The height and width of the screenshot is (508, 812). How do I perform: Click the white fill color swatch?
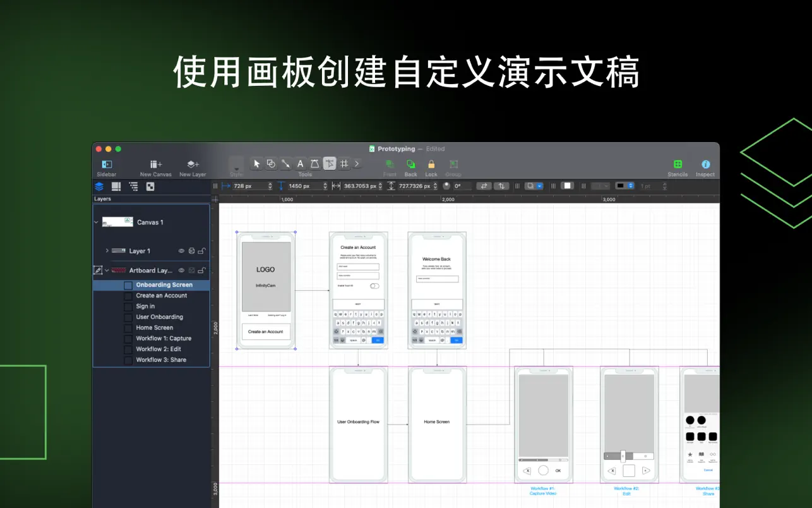[x=568, y=186]
